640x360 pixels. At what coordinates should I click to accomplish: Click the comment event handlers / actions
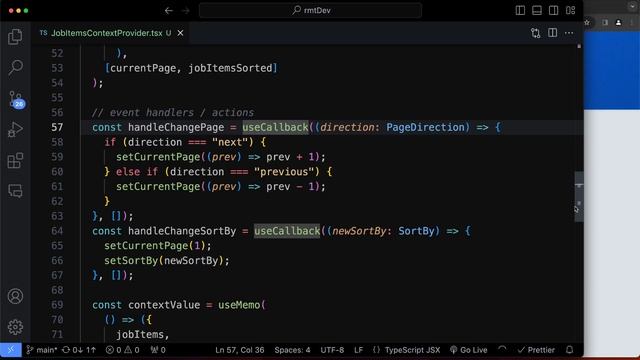pyautogui.click(x=173, y=113)
